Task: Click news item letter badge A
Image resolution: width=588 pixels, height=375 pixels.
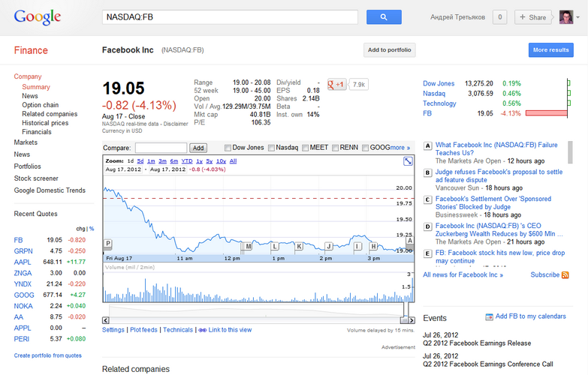Action: click(427, 145)
